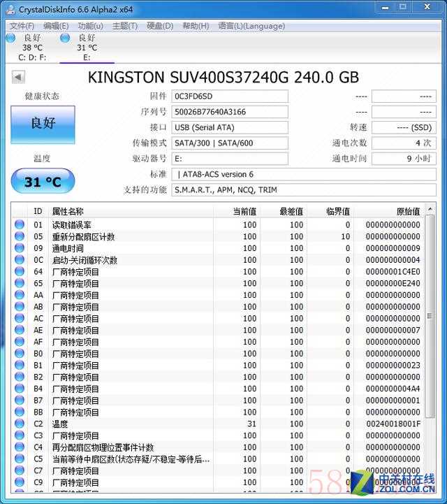Click status orb for attribute 0C
The width and height of the screenshot is (447, 504).
[x=20, y=259]
